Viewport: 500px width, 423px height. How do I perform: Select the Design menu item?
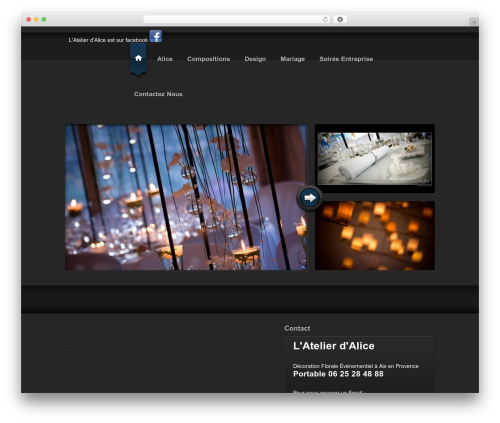pos(255,59)
